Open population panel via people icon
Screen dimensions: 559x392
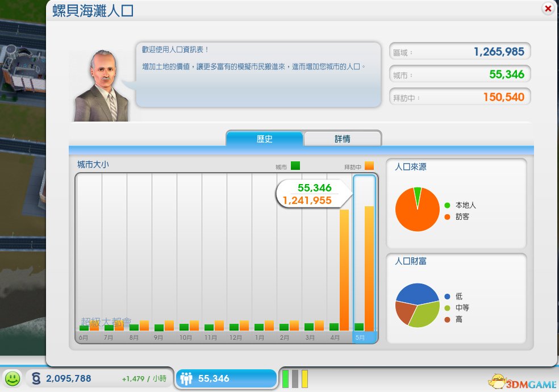pyautogui.click(x=186, y=378)
